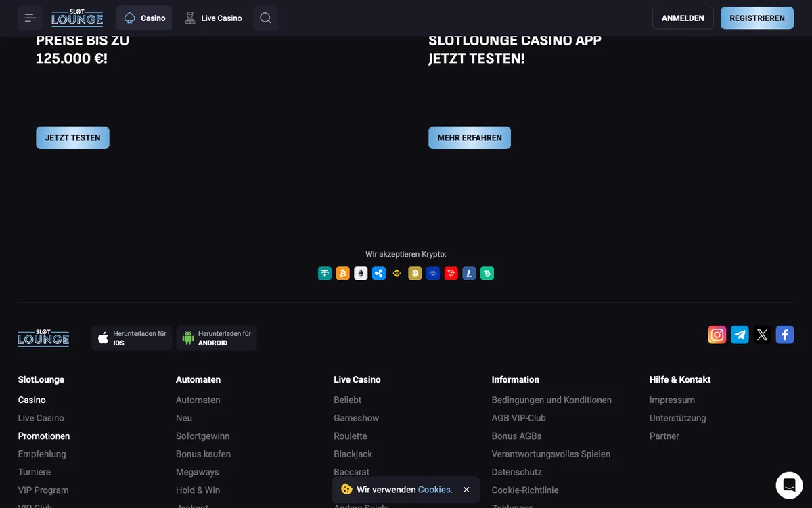
Task: Open the Instagram social icon
Action: click(x=717, y=335)
